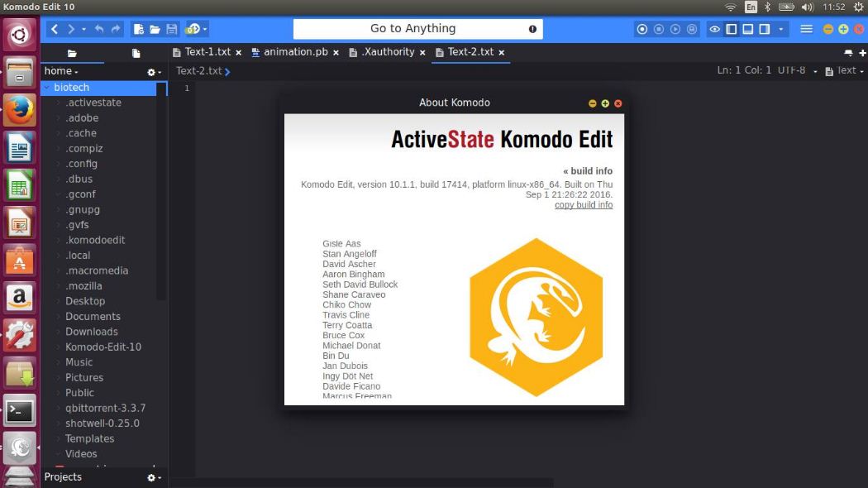Toggle focus mode eye icon
Screen dimensions: 868x488
(715, 29)
